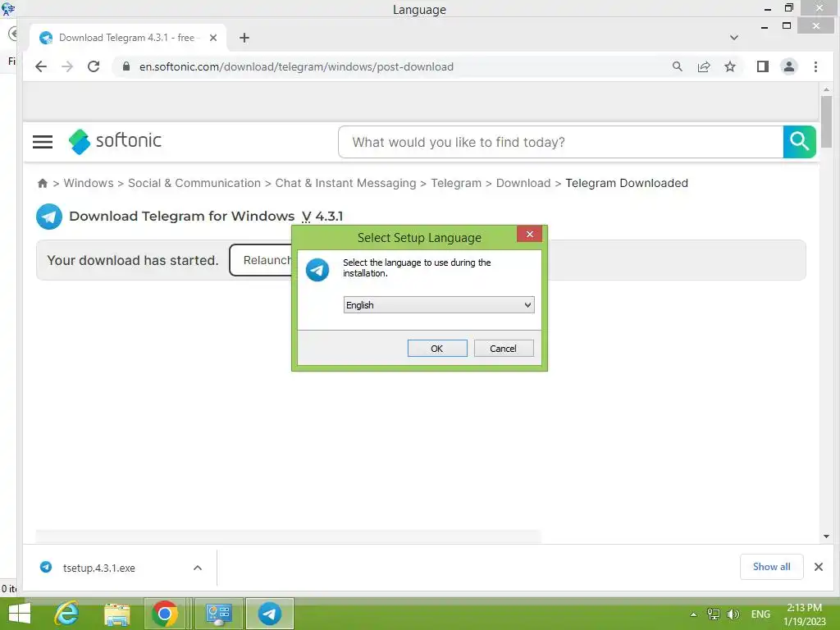Expand tsetup.4.3.1.exe download options chevron

(198, 568)
